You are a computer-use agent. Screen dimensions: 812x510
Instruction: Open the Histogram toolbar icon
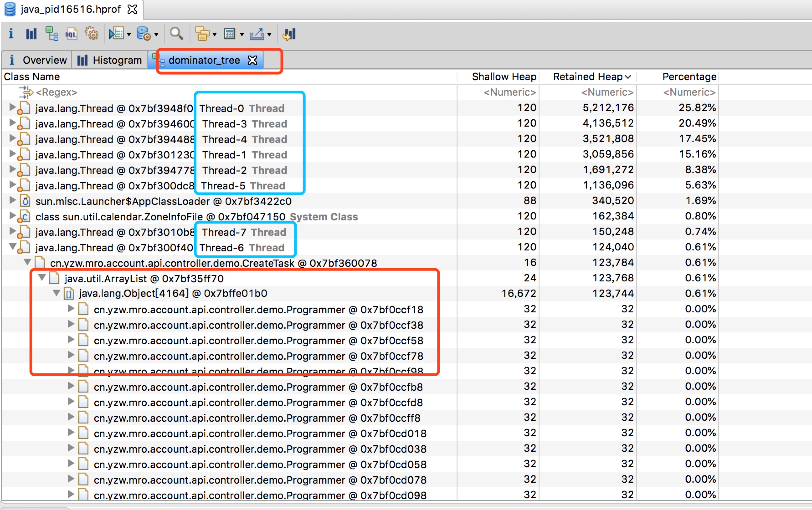(x=31, y=34)
